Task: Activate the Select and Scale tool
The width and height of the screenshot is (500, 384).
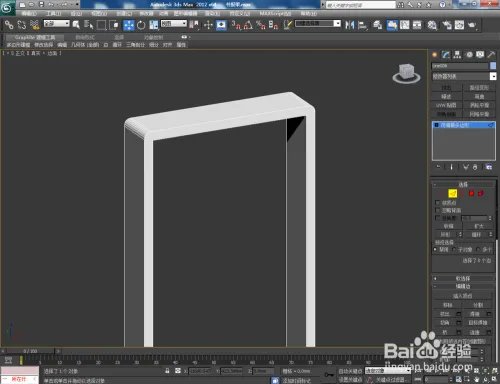Action: point(154,25)
